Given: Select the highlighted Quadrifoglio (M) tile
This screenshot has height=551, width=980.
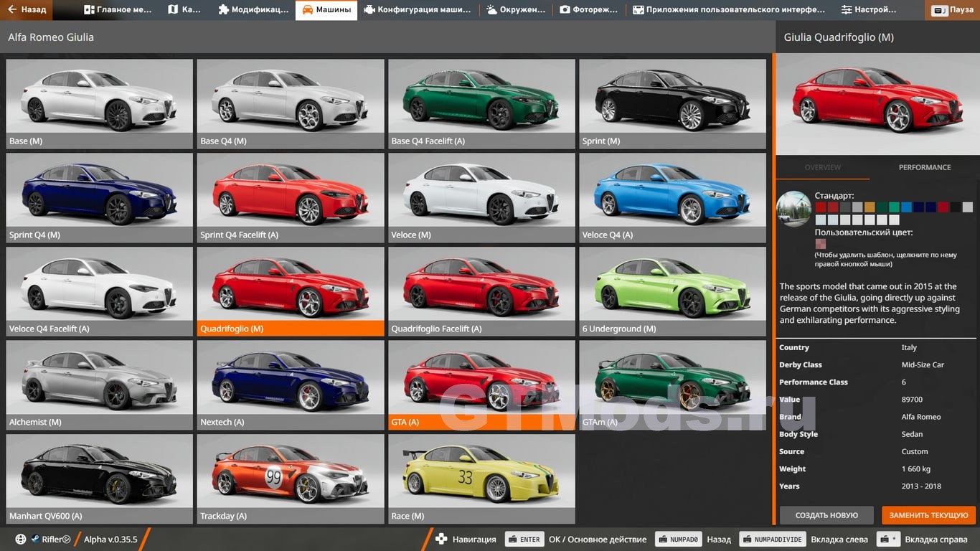Looking at the screenshot, I should pyautogui.click(x=291, y=291).
